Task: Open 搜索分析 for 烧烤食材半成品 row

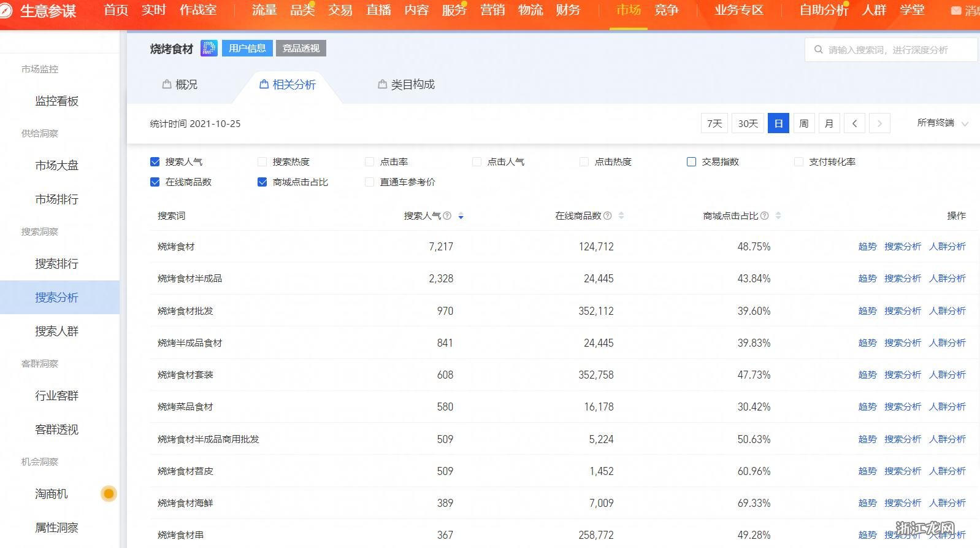Action: [903, 279]
